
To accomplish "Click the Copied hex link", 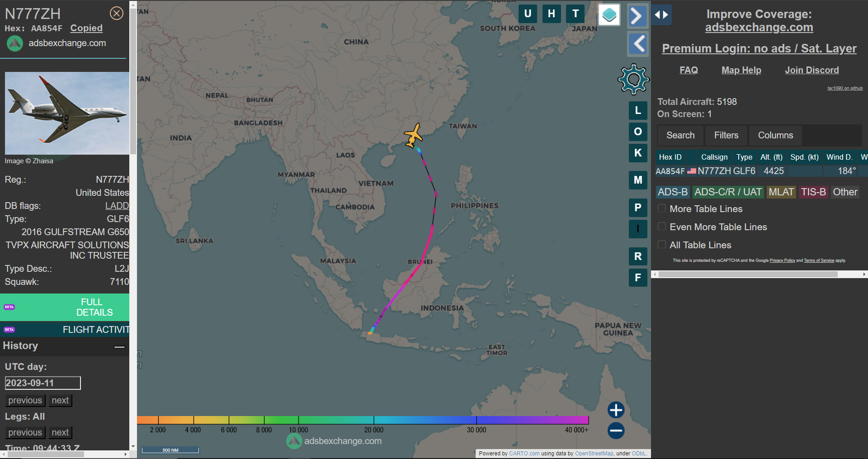I will tap(86, 28).
